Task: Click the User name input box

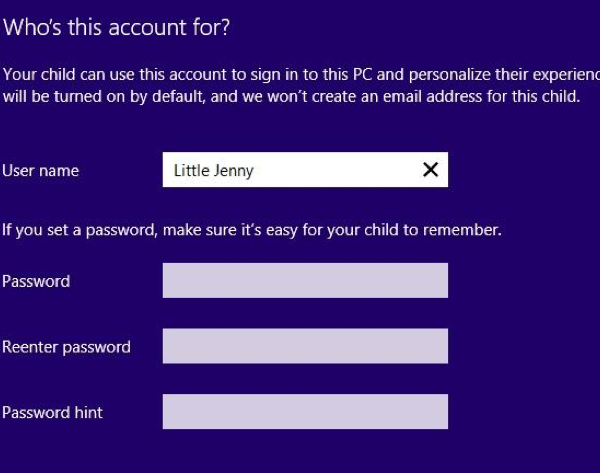Action: click(290, 170)
